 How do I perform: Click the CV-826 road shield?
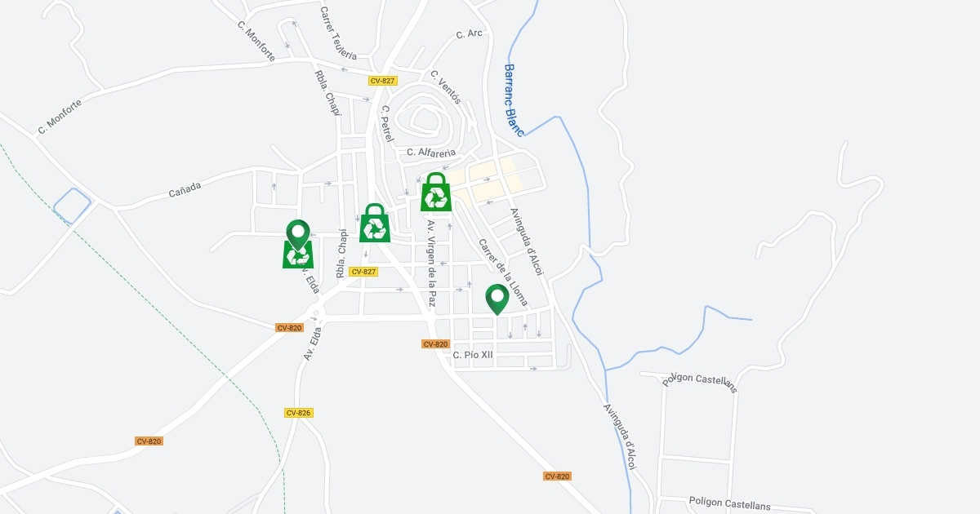click(299, 413)
